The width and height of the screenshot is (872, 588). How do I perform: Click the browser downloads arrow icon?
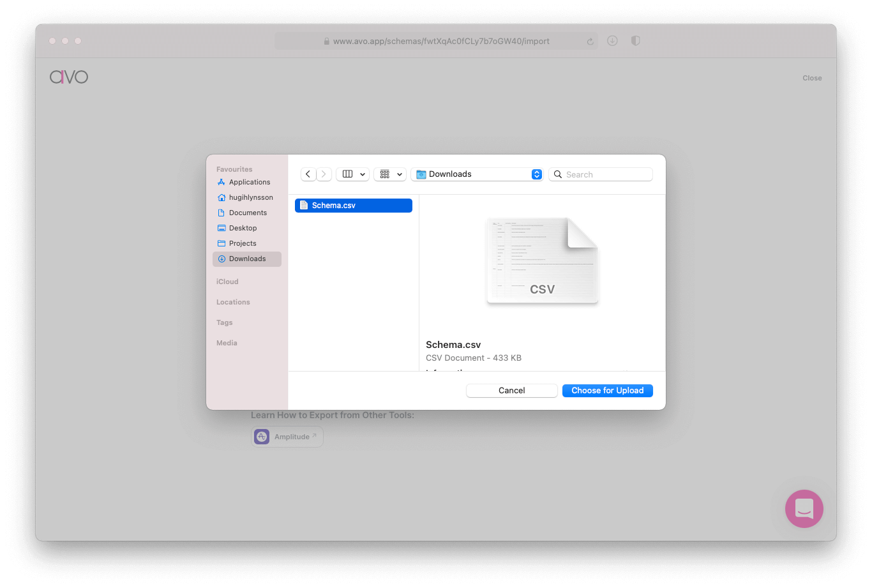click(x=612, y=40)
